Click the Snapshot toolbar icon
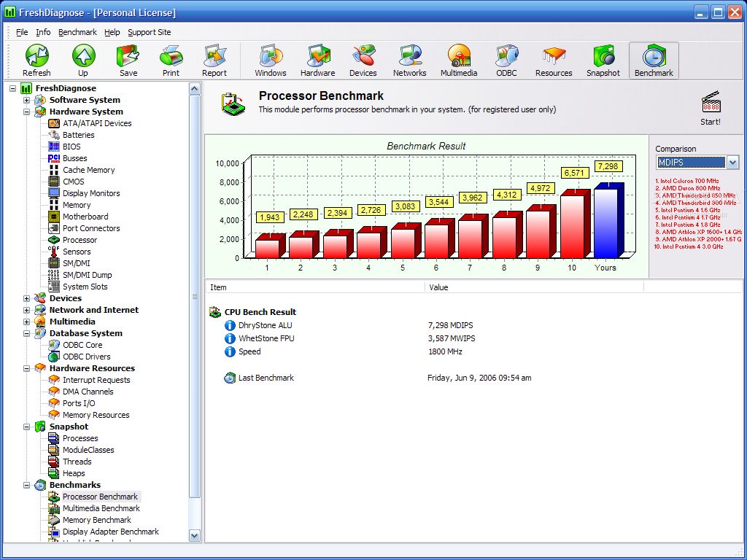747x560 pixels. (603, 58)
